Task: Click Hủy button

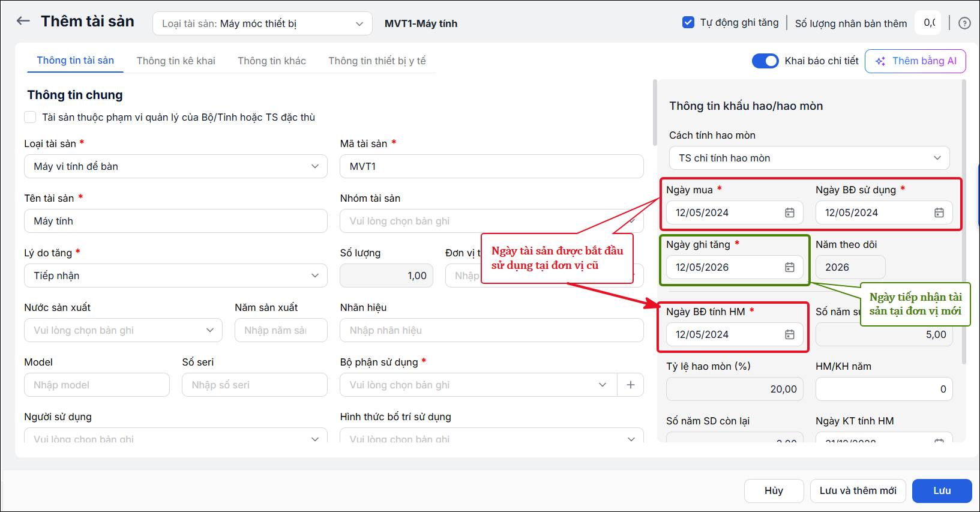Action: (x=774, y=490)
